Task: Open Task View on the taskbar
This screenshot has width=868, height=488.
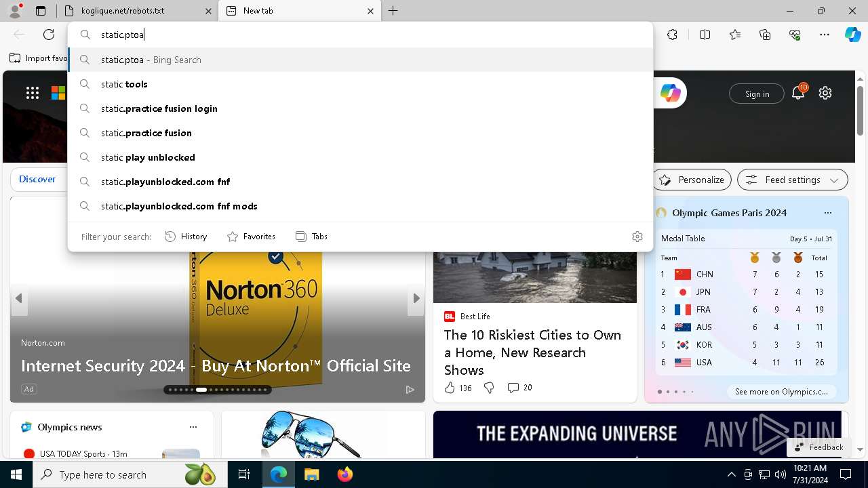Action: [x=244, y=474]
